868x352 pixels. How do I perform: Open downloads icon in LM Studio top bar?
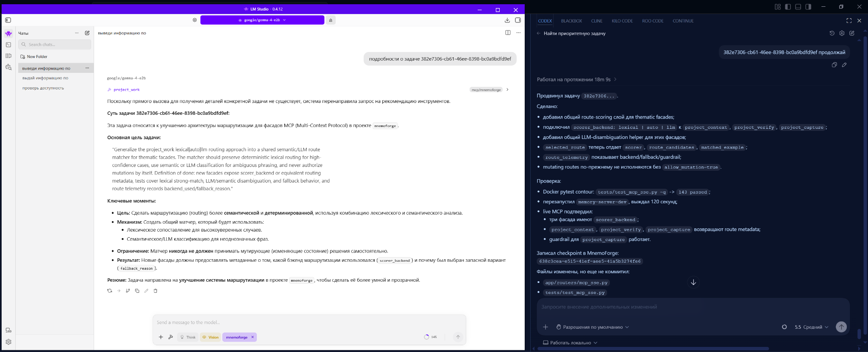(507, 20)
